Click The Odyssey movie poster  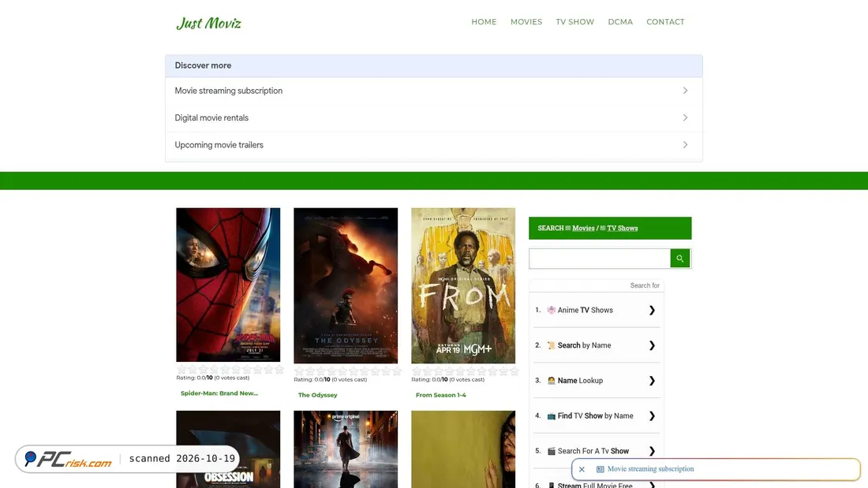[x=346, y=285]
